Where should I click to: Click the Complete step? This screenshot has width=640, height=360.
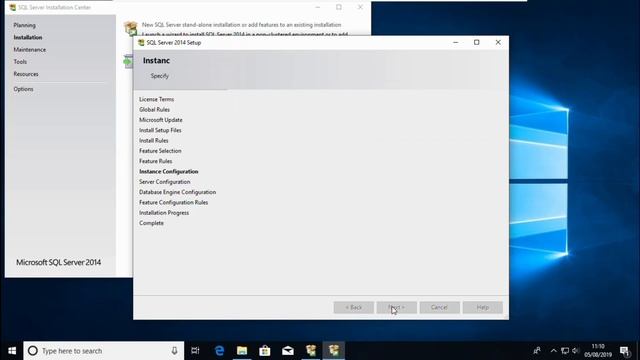(151, 223)
